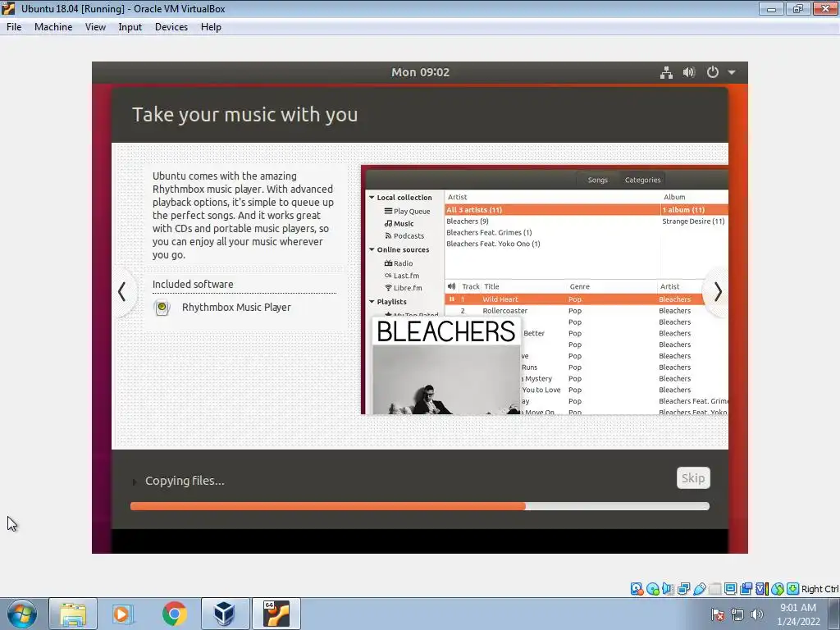
Task: Click the Mon 09:02 clock
Action: coord(420,72)
